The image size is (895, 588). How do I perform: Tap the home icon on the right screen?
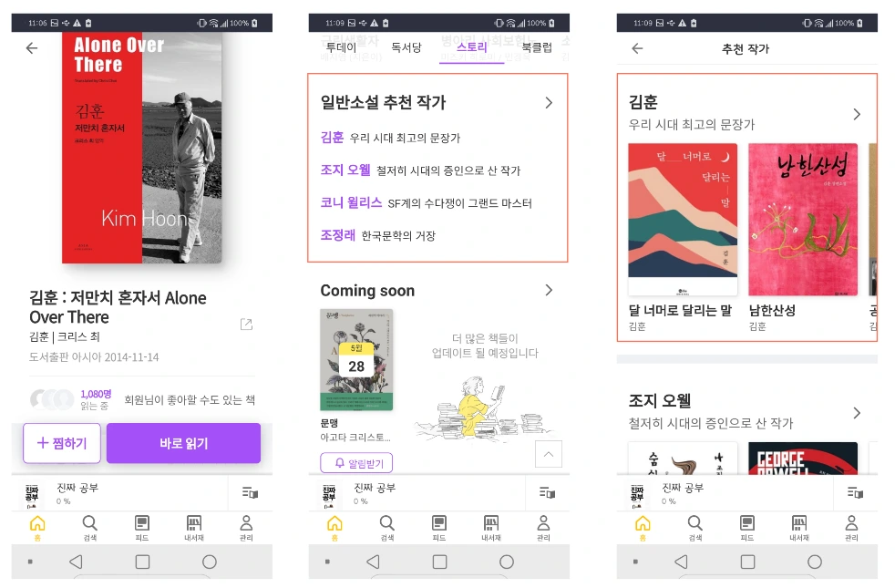click(643, 528)
